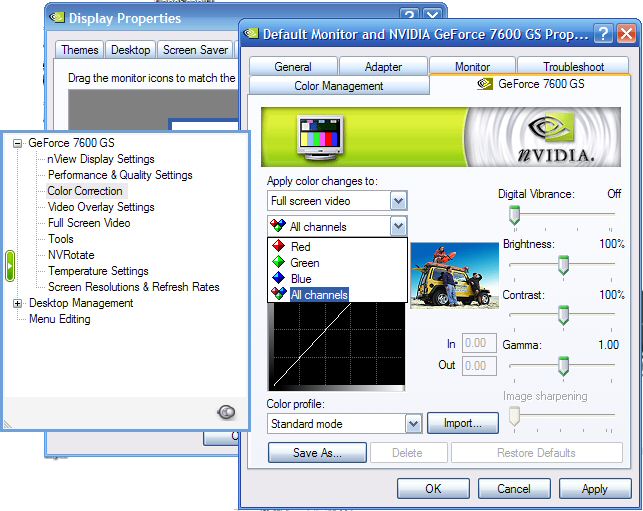
Task: Close the Default Monitor properties dialog
Action: coord(626,34)
